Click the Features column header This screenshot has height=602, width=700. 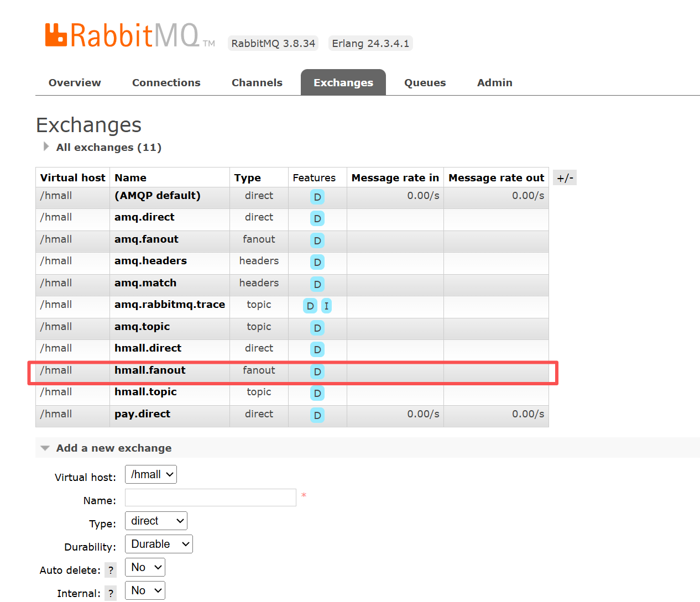(314, 178)
